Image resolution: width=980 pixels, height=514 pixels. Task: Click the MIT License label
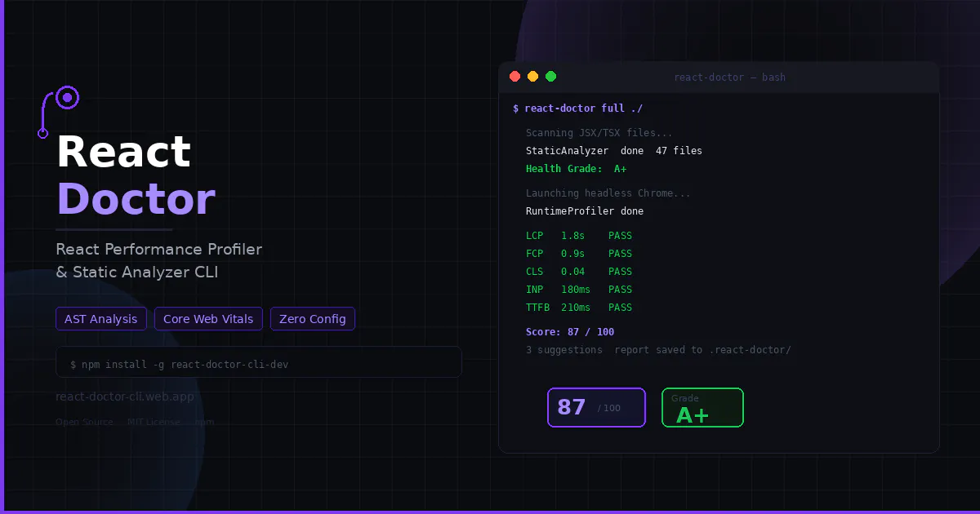coord(153,423)
